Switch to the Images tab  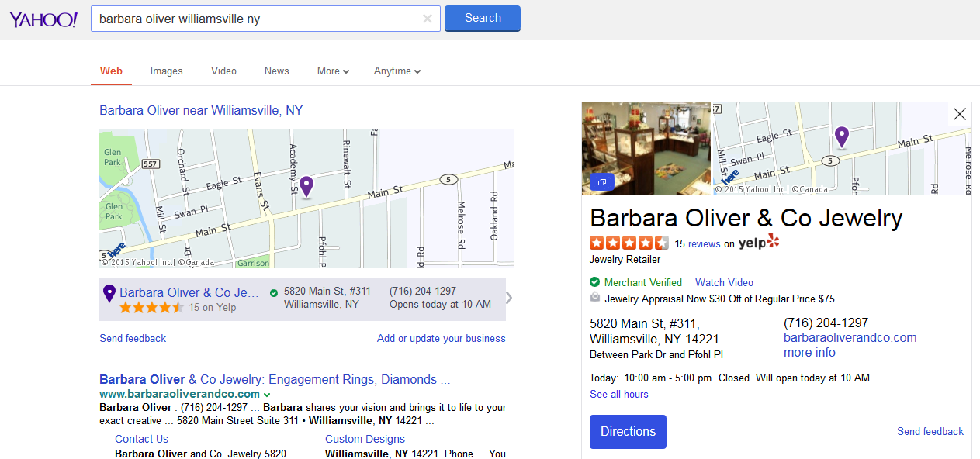click(166, 71)
